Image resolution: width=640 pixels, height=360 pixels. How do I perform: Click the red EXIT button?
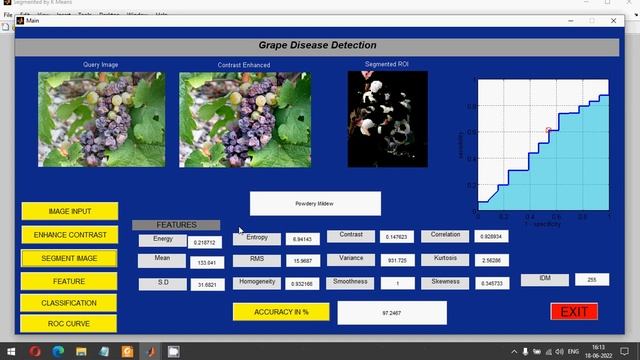574,312
